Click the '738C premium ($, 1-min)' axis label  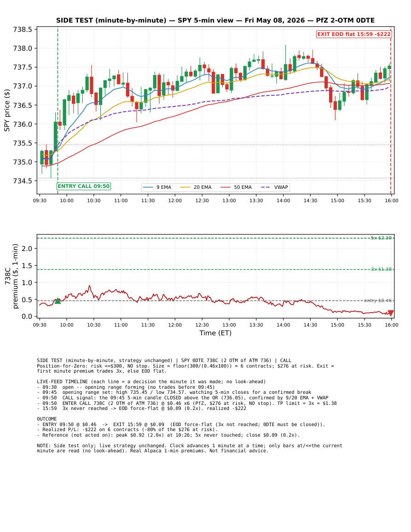[12, 276]
